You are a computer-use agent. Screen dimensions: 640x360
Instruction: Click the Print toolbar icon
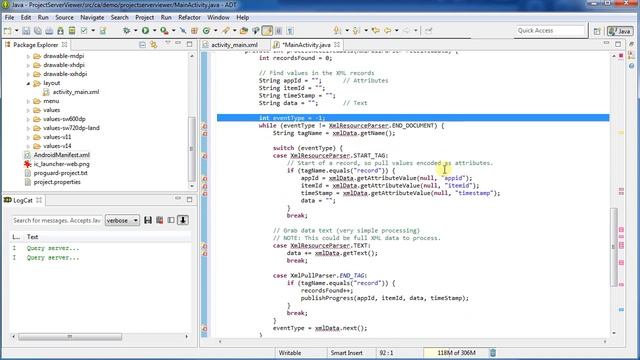click(x=49, y=31)
